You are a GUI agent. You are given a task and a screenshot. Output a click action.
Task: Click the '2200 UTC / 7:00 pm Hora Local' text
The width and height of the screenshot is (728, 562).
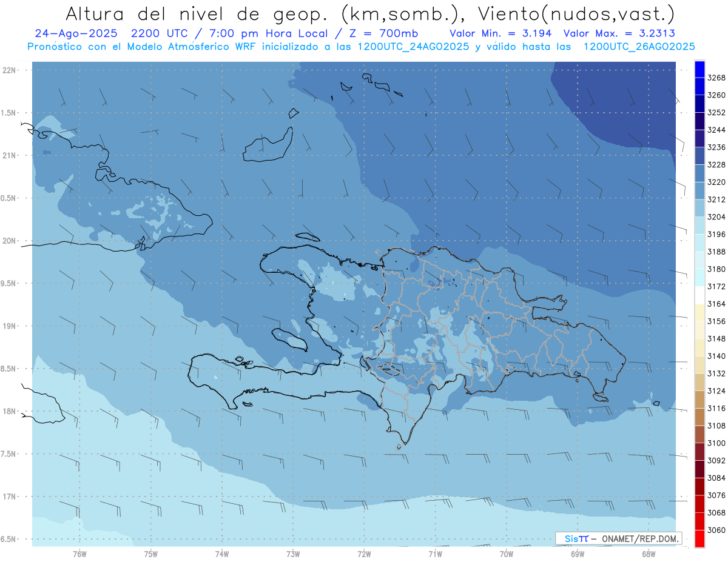[x=229, y=33]
